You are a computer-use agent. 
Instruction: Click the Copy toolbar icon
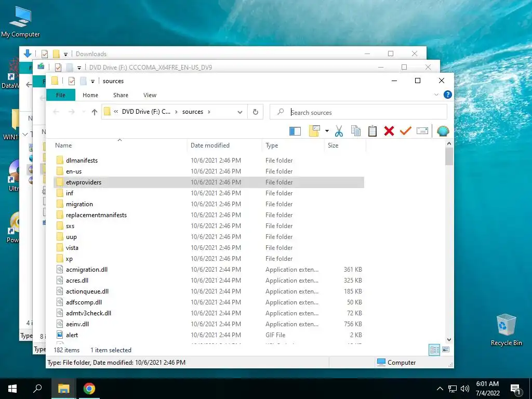pyautogui.click(x=355, y=131)
